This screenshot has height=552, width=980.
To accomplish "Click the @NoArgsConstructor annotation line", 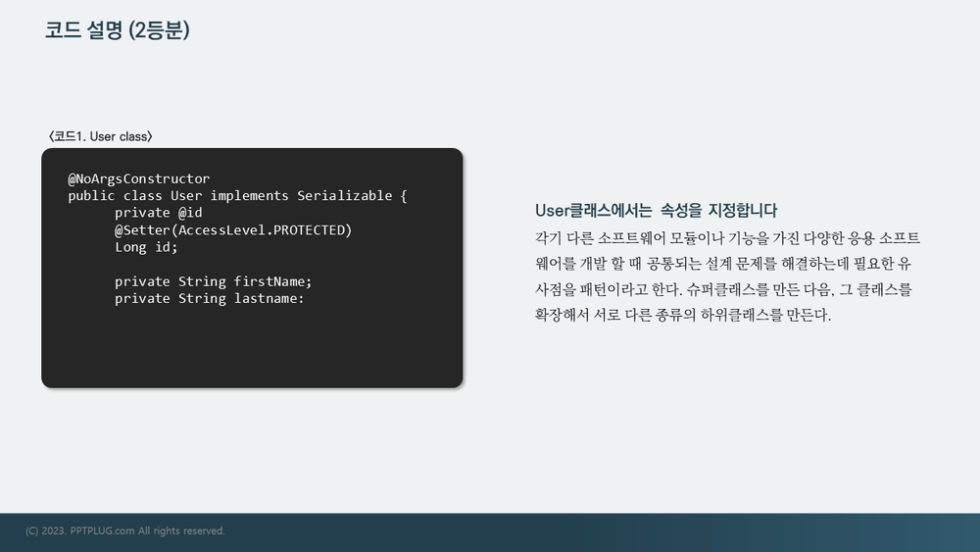I will [139, 178].
